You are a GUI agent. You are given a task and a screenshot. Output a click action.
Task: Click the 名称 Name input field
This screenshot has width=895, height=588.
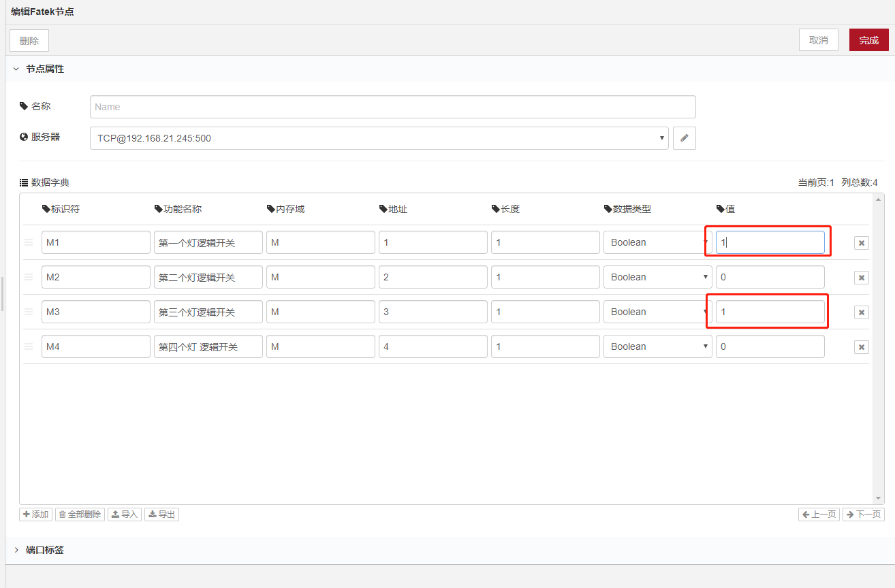pyautogui.click(x=392, y=107)
